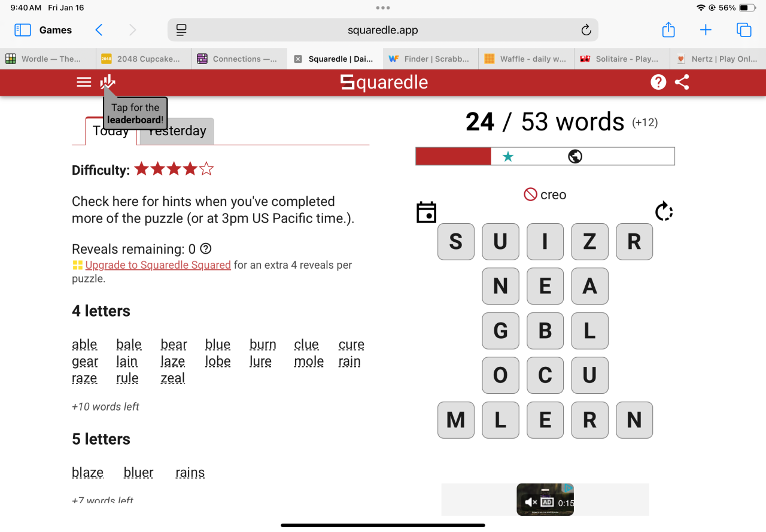The width and height of the screenshot is (766, 532).
Task: Open the Solitaire browser tab
Action: pyautogui.click(x=622, y=59)
